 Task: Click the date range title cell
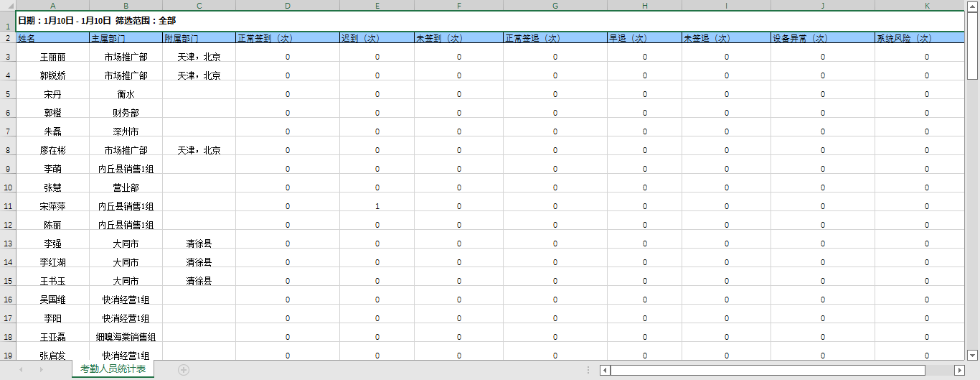coord(490,21)
